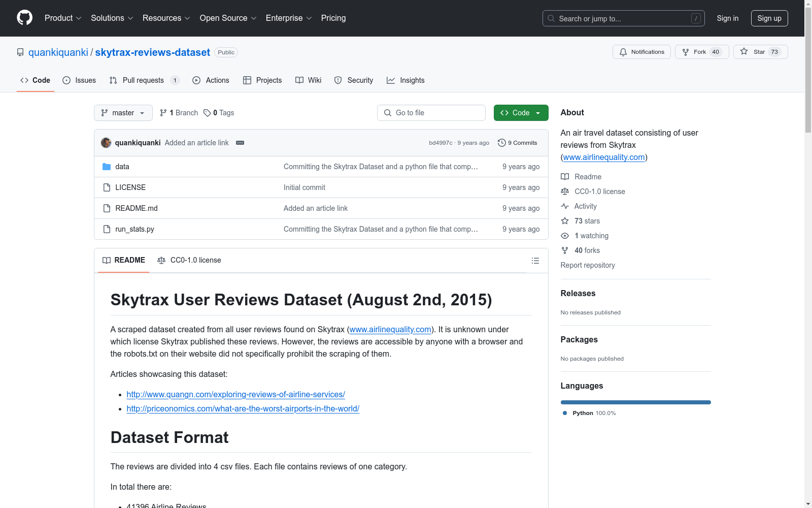Viewport: 812px width, 508px height.
Task: Click the scale icon beside CC0-1.0 license in About
Action: [x=565, y=192]
